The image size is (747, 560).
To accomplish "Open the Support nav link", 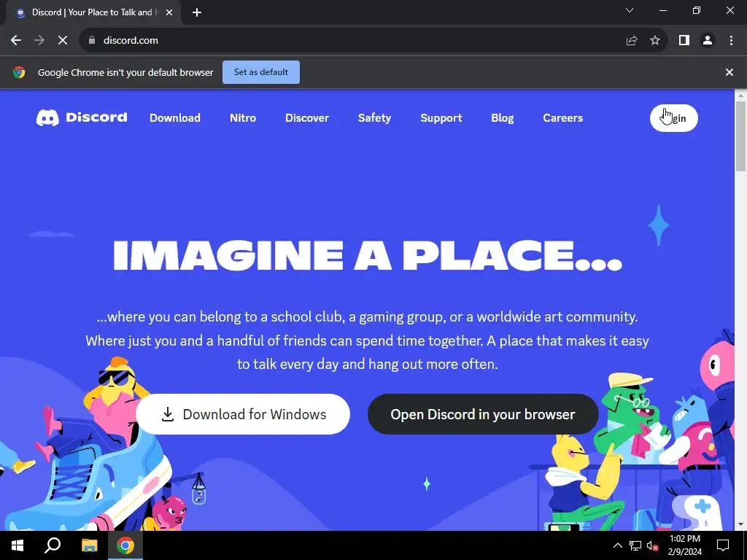I will point(441,118).
